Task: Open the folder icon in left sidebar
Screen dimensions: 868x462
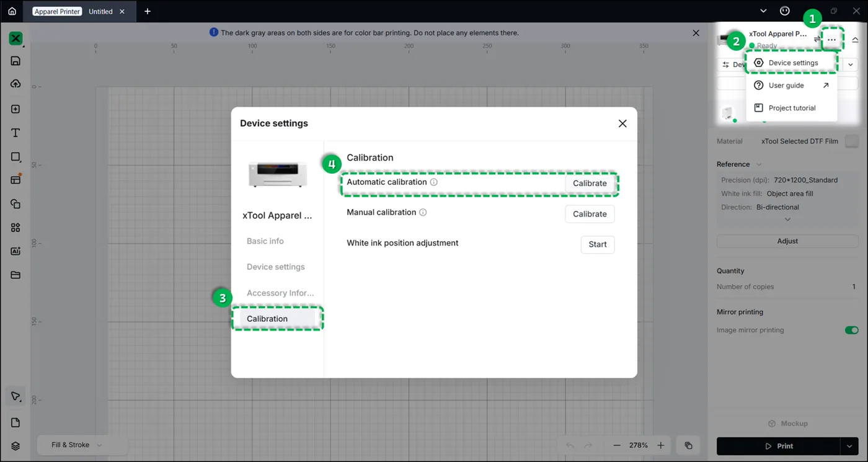Action: (15, 275)
